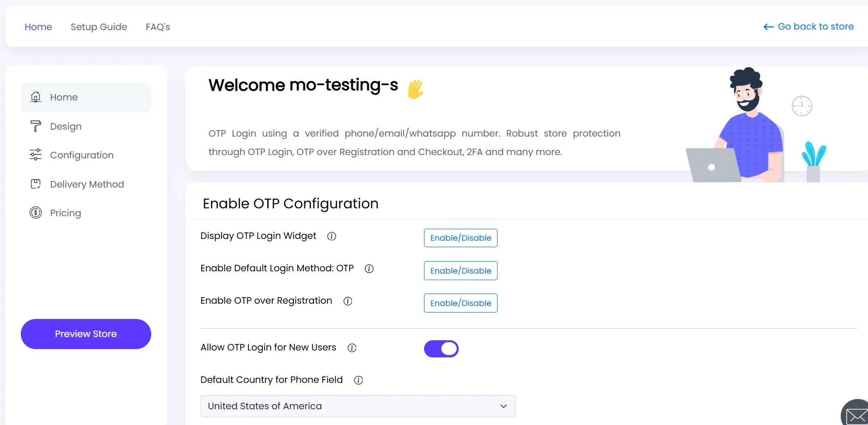Open the Setup Guide tab
The width and height of the screenshot is (868, 425).
[x=99, y=27]
